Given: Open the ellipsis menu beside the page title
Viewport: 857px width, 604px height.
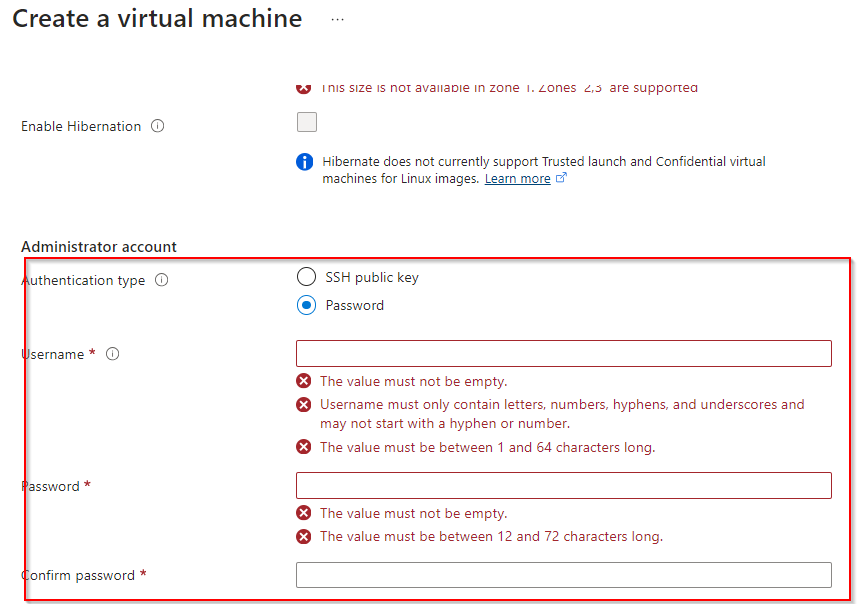Looking at the screenshot, I should [337, 19].
